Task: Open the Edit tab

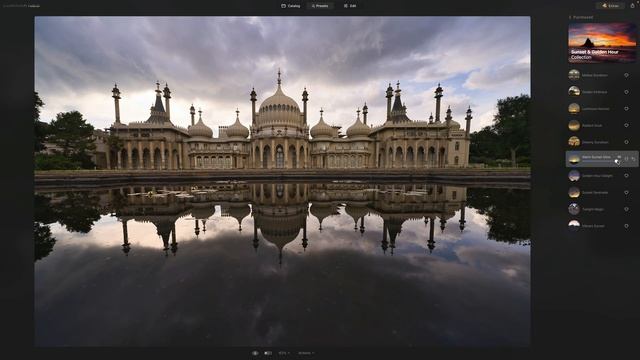Action: click(350, 6)
